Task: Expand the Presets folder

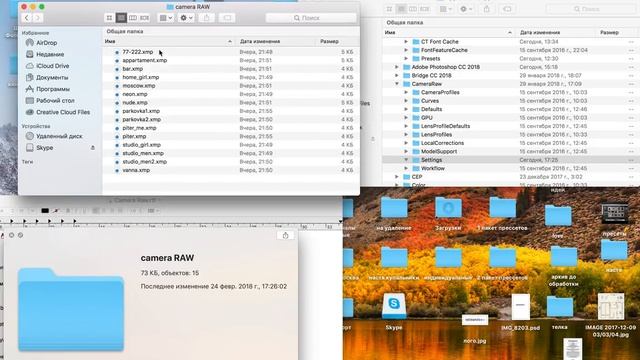Action: coord(406,58)
